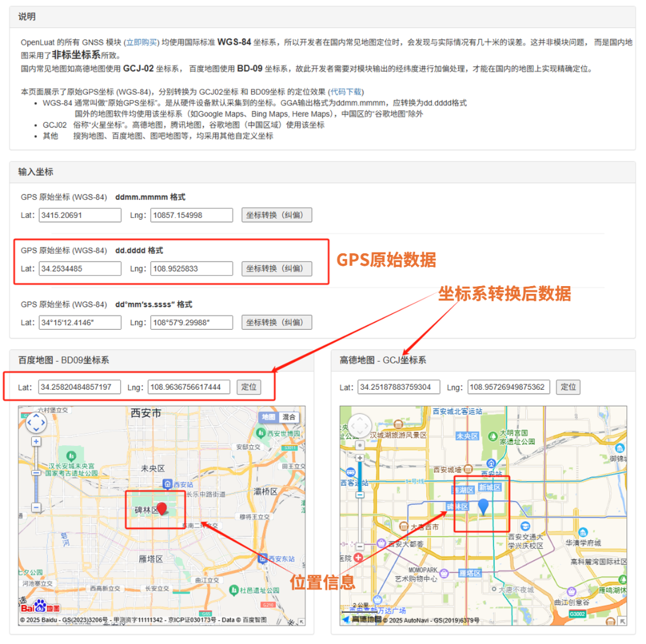The width and height of the screenshot is (646, 644).
Task: Click 定位 button under Baidu BD09 panel
Action: (249, 387)
